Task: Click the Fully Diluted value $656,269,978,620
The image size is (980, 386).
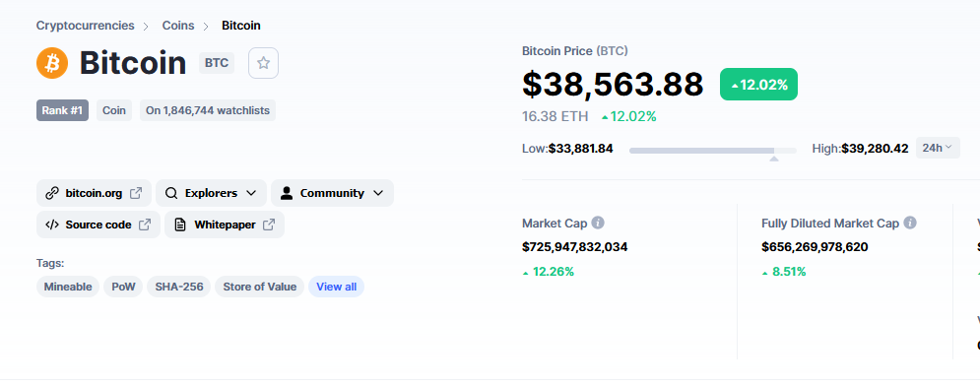Action: pos(815,247)
